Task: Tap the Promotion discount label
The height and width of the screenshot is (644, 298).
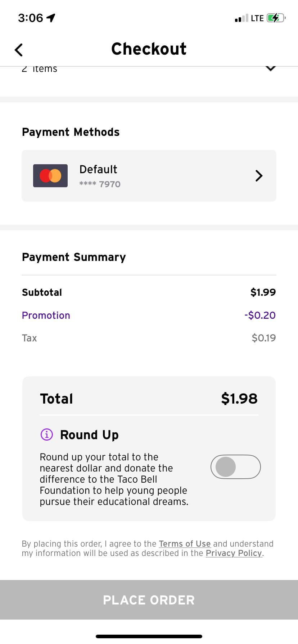Action: [x=46, y=315]
